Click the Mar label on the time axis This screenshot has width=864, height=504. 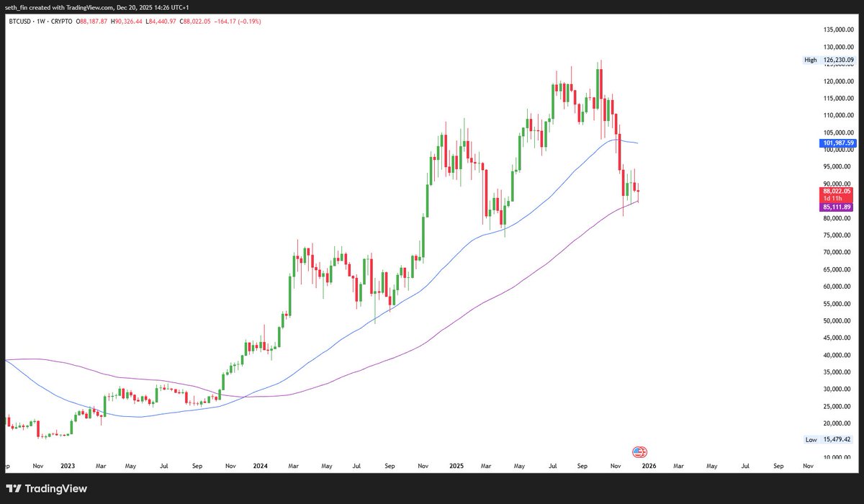click(x=293, y=466)
